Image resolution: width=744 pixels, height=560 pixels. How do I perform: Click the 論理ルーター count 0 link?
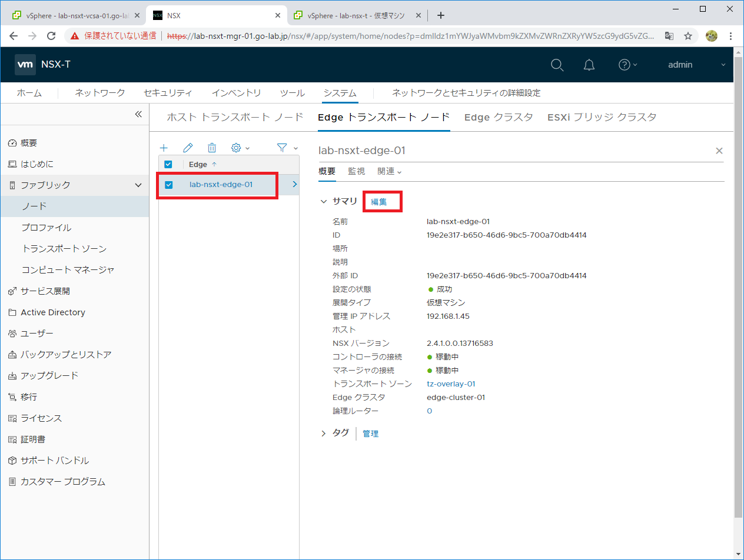(x=429, y=411)
